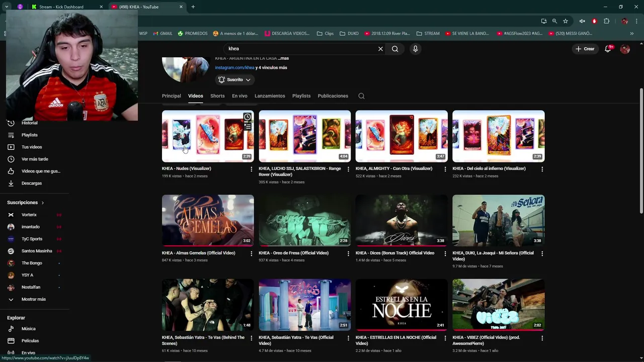Switch to the Stream - Kick Dashboard browser tab
This screenshot has width=644, height=362.
point(66,7)
